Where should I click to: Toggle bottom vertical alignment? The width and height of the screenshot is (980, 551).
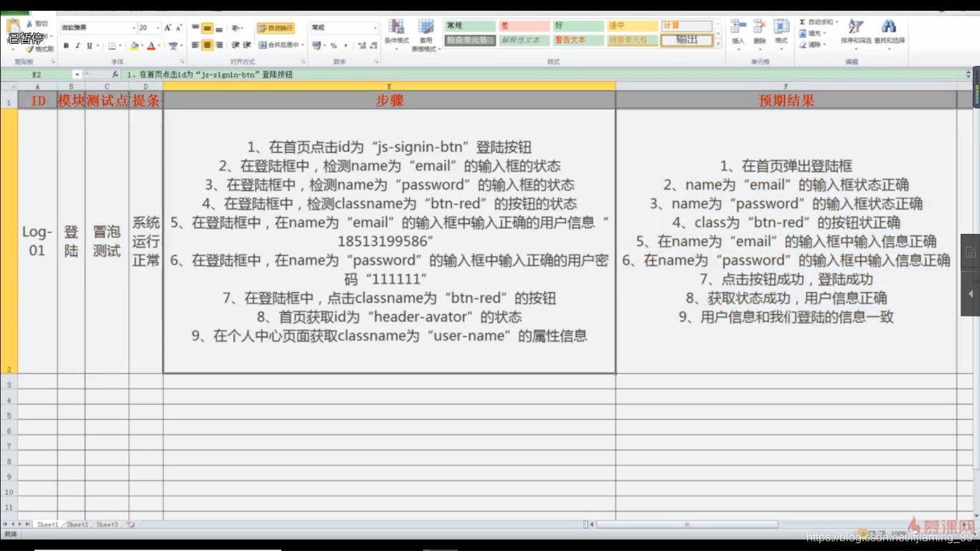(x=219, y=28)
